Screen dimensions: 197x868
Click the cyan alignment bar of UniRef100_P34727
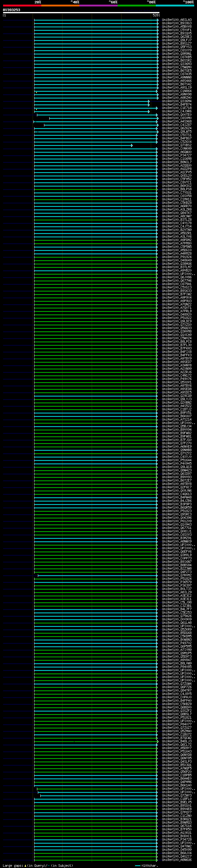point(96,155)
